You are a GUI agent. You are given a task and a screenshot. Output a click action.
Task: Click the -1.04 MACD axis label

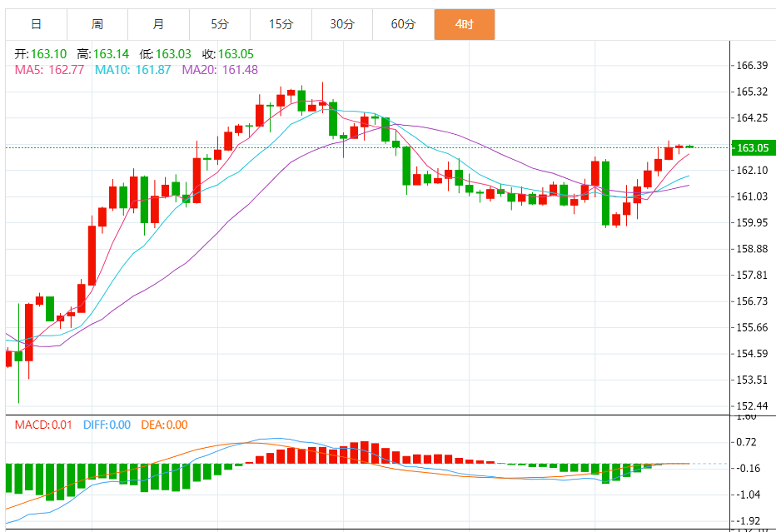tap(749, 495)
